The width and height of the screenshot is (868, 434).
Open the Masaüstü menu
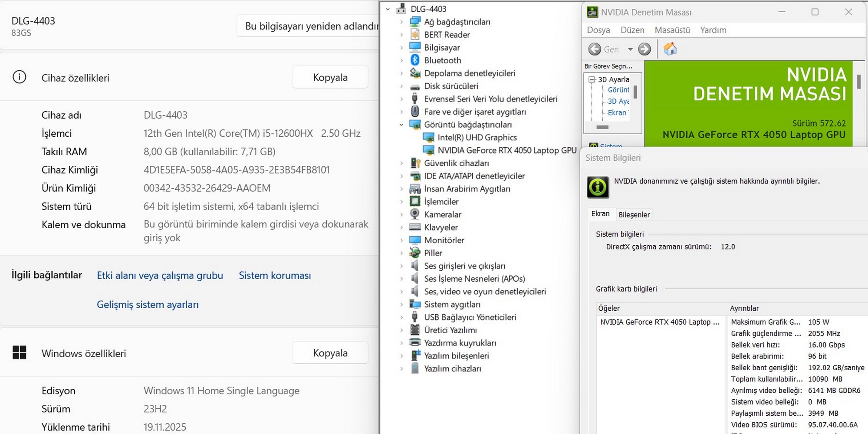tap(672, 30)
